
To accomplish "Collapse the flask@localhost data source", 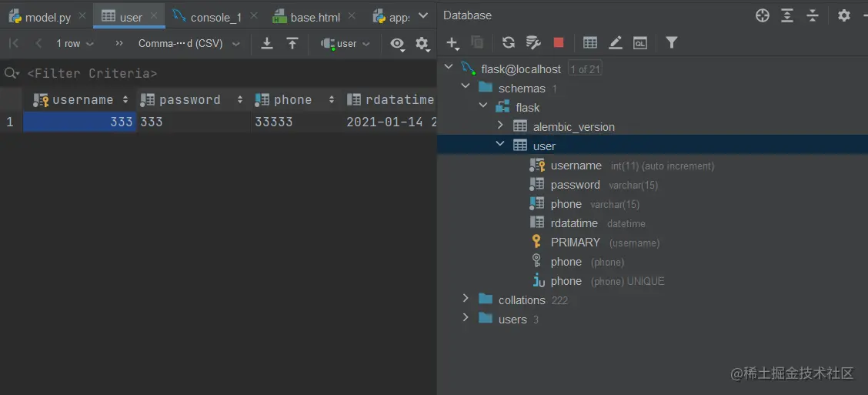I will (x=449, y=68).
